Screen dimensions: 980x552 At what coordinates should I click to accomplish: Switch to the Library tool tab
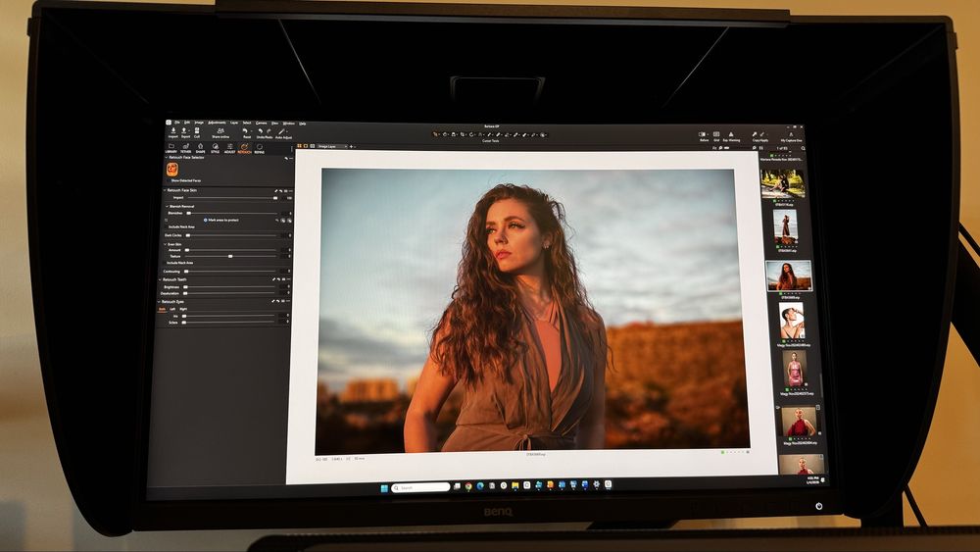[x=171, y=148]
